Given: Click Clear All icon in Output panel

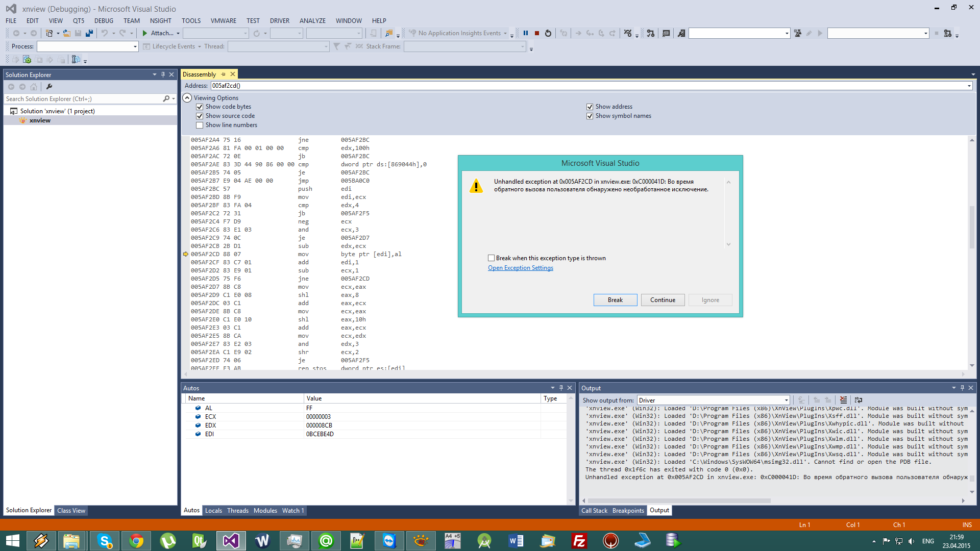Looking at the screenshot, I should click(x=843, y=400).
